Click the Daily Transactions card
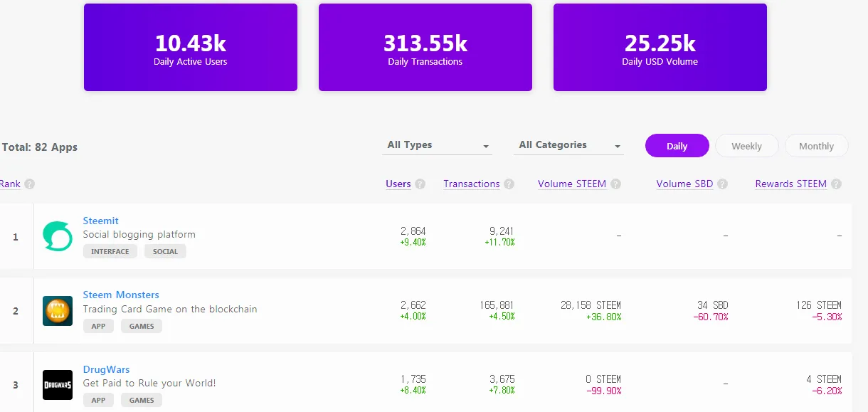 click(425, 47)
